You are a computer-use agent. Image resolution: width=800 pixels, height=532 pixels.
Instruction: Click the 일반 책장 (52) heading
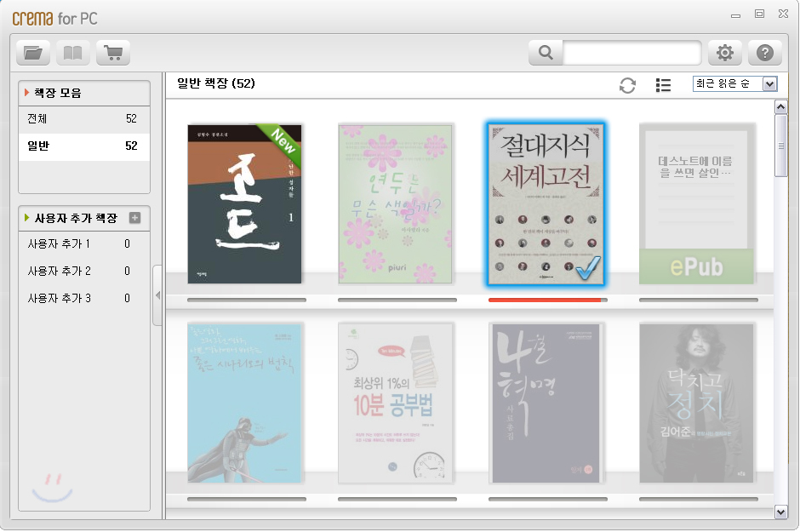tap(216, 83)
